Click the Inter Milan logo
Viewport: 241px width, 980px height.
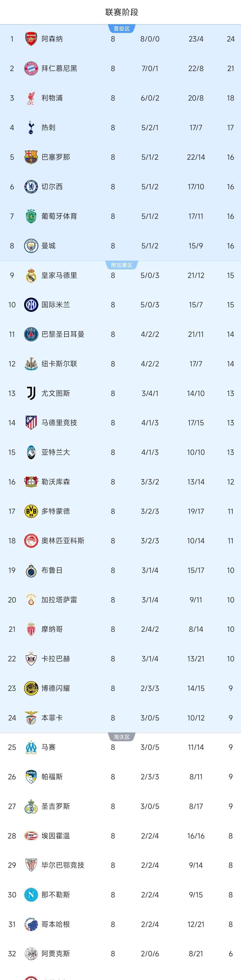pos(31,305)
